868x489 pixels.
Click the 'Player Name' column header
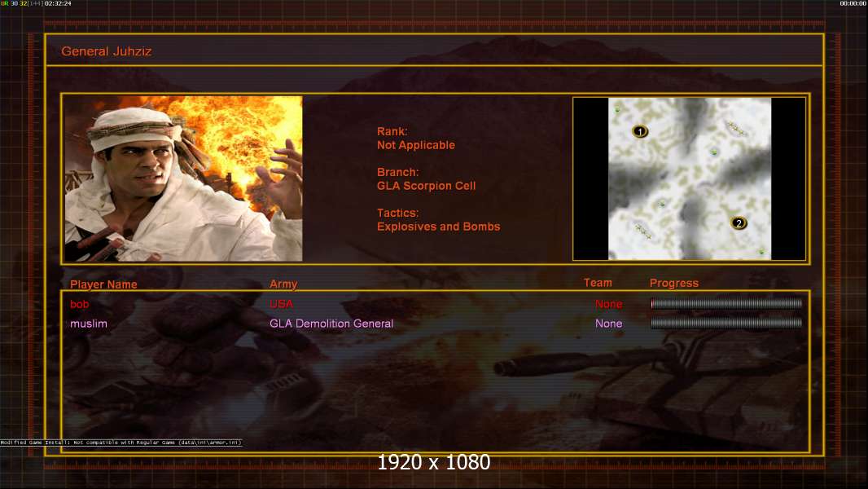103,284
